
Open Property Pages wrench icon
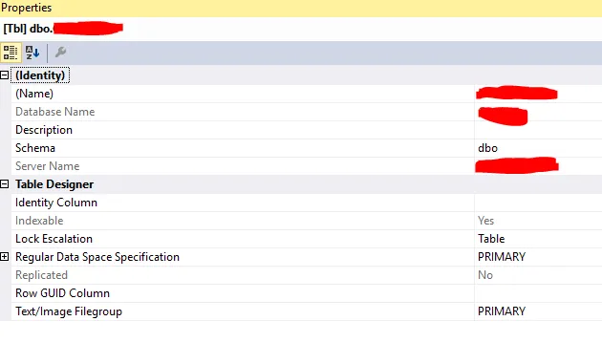coord(60,52)
